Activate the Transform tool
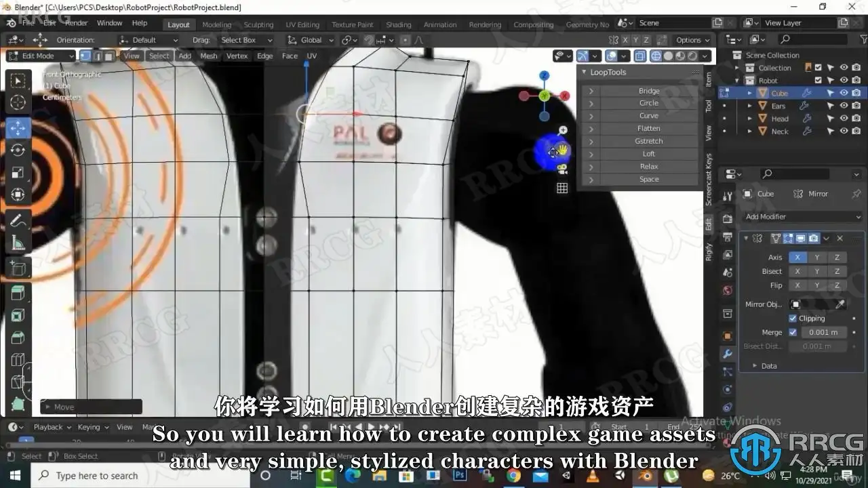The image size is (868, 488). coord(18,195)
